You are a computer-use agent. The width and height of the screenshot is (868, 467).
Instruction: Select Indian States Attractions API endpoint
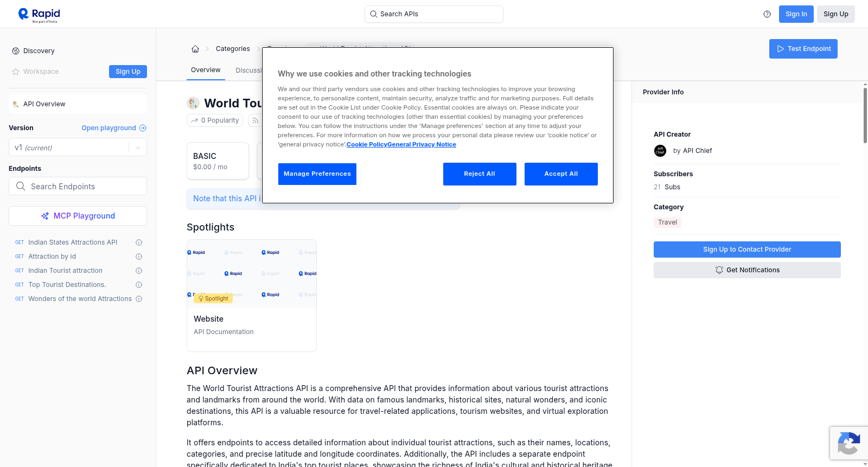tap(73, 242)
